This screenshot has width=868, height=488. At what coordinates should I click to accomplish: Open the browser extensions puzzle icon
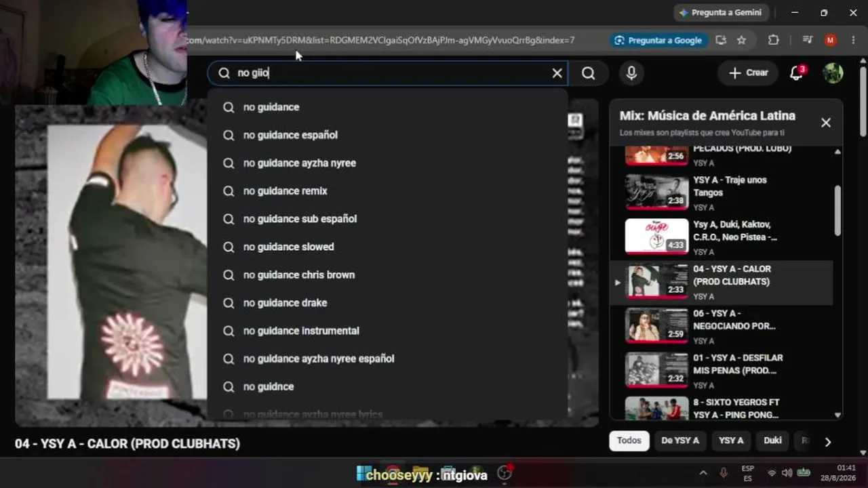774,40
